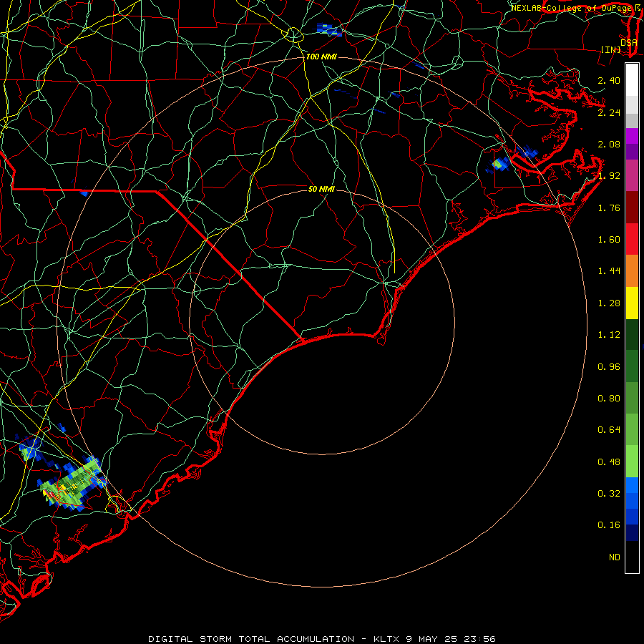
Task: Click the bright red swatch near 1.60
Action: point(632,239)
